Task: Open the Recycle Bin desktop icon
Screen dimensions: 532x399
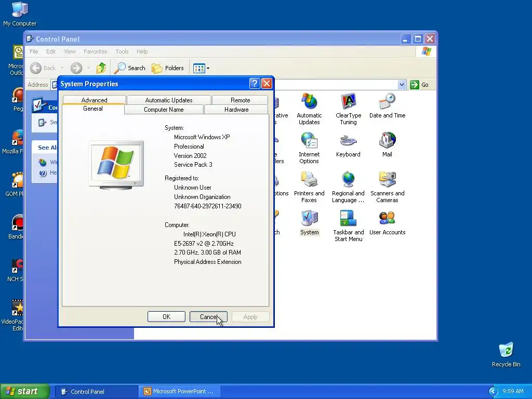Action: tap(506, 355)
